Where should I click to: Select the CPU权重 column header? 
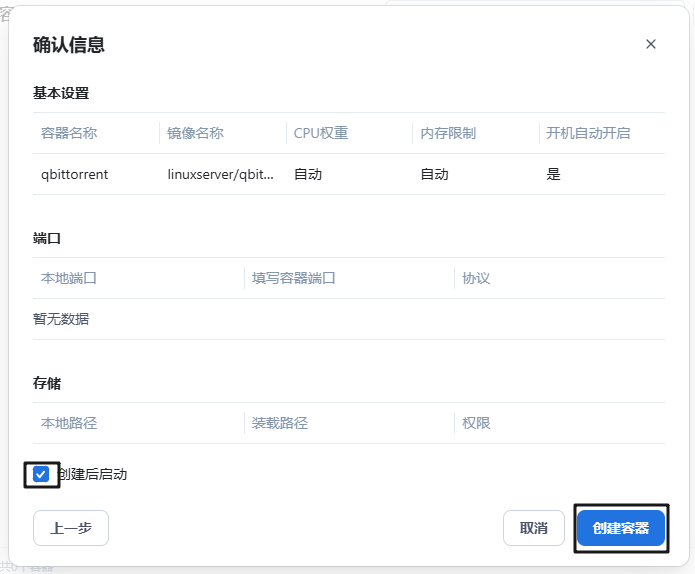point(320,133)
